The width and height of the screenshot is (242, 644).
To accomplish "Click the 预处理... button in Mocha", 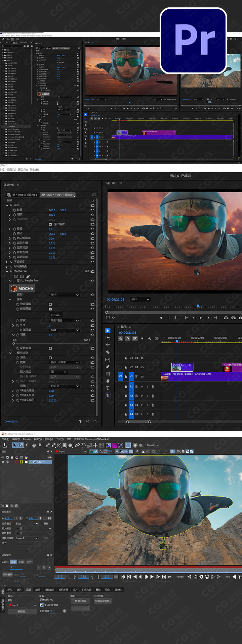I will pyautogui.click(x=22, y=611).
